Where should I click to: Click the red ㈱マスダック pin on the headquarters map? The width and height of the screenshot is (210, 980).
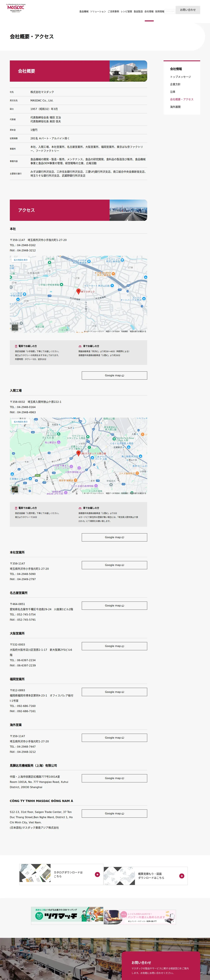click(79, 291)
